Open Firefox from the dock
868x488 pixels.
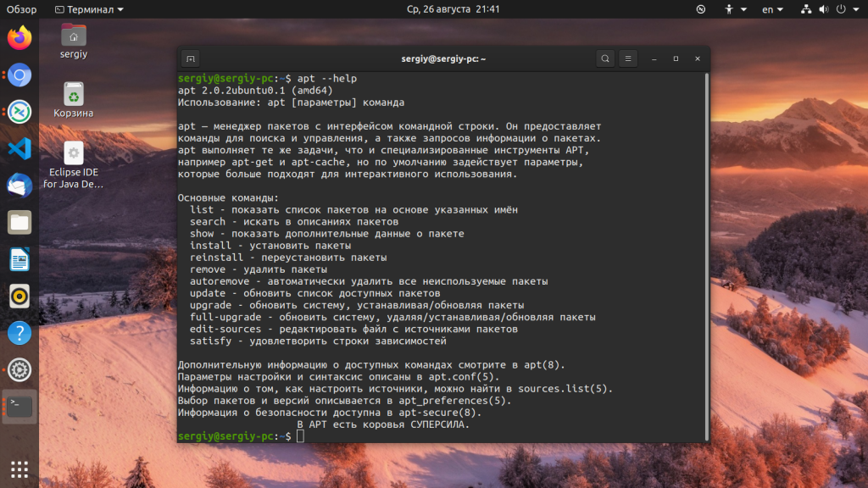[19, 38]
